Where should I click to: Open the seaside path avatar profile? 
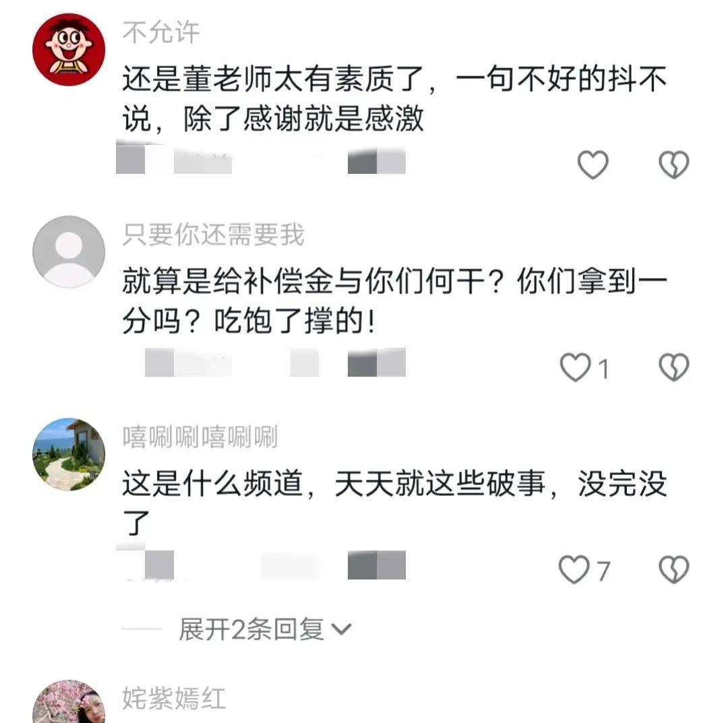point(69,454)
